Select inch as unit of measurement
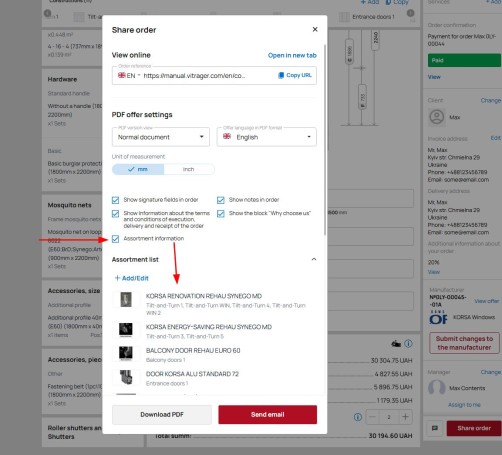 (189, 169)
